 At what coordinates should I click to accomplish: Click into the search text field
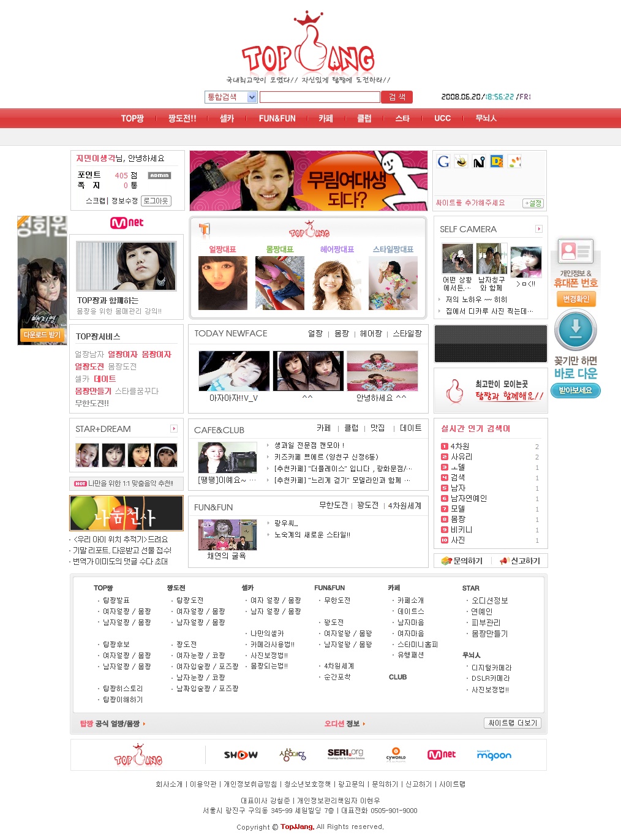tap(320, 97)
